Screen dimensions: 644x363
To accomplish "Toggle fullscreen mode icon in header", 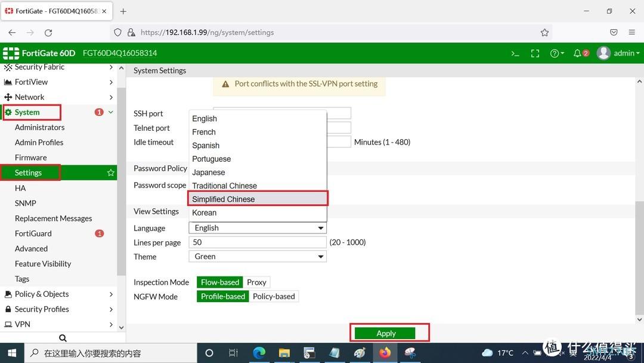I will click(535, 53).
